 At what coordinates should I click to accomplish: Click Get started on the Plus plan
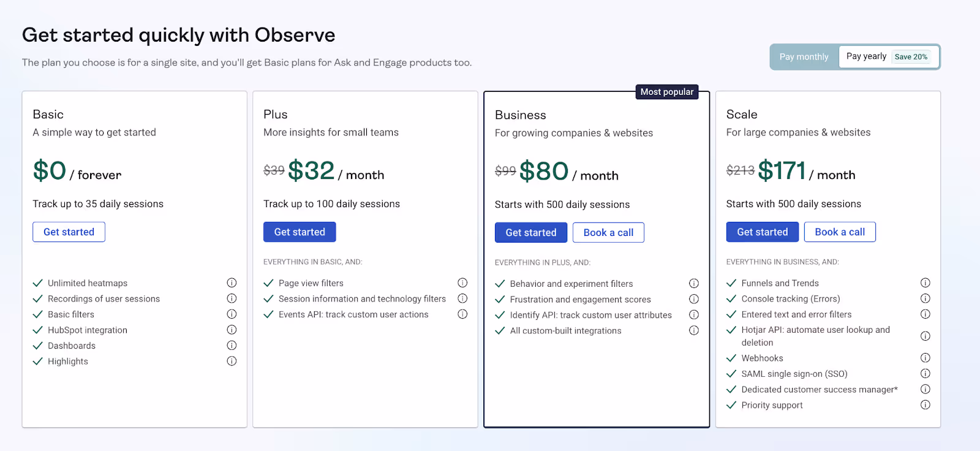tap(300, 232)
